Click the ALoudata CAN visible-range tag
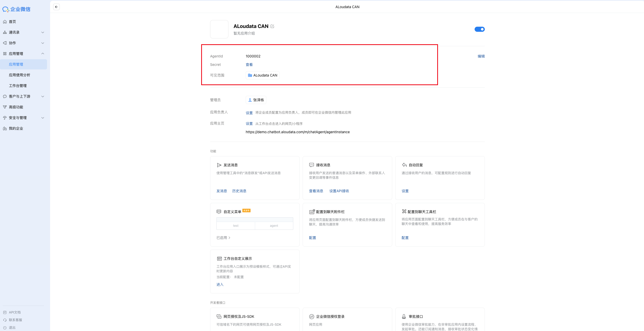 262,75
